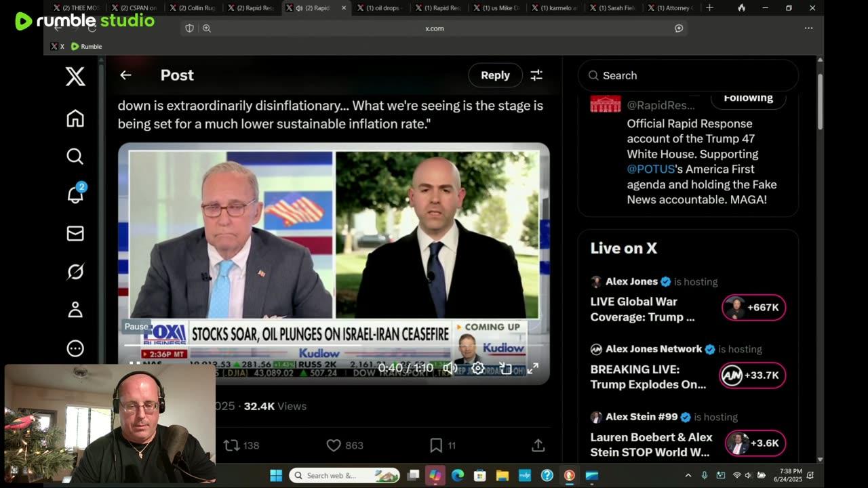The image size is (868, 488).
Task: Click the Following button for RapidResponse
Action: coord(748,99)
